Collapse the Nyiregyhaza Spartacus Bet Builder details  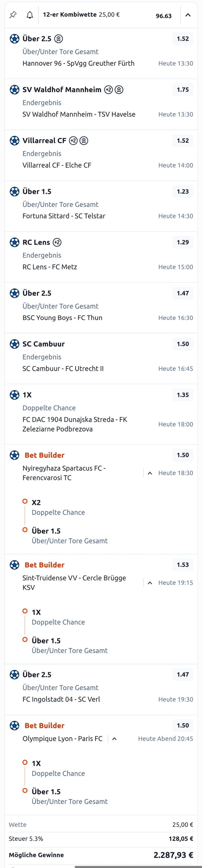click(x=150, y=473)
